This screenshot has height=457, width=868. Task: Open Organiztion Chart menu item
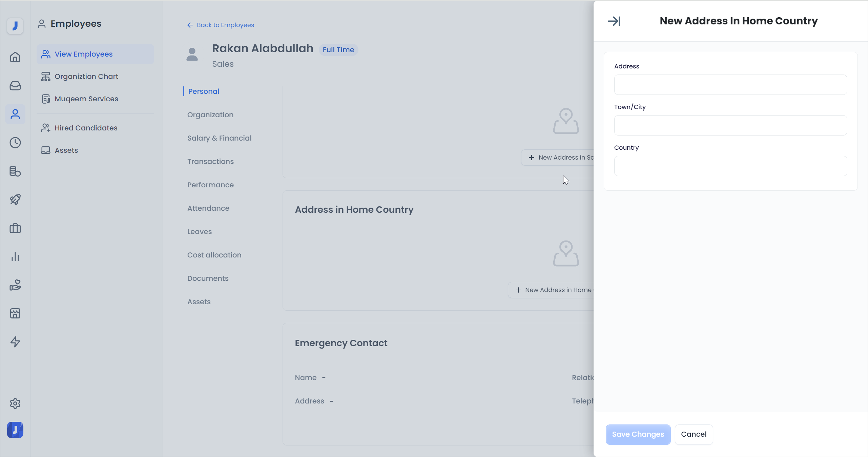tap(86, 77)
